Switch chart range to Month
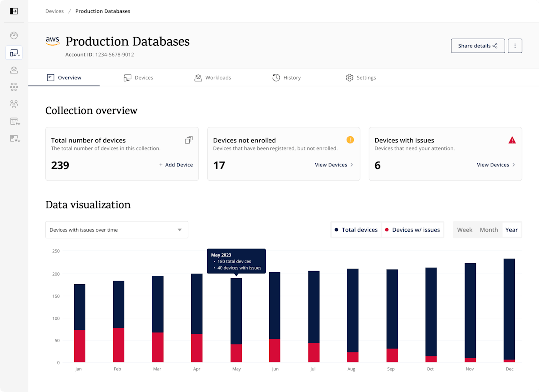The image size is (539, 392). (488, 230)
